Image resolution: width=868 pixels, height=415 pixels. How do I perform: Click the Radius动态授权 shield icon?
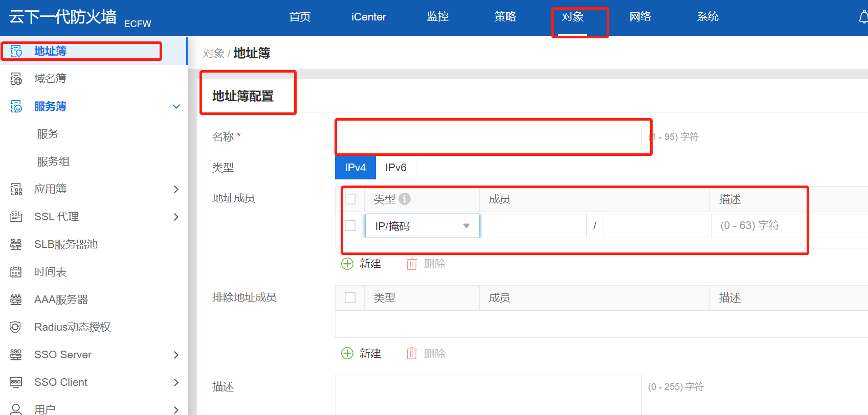(16, 327)
